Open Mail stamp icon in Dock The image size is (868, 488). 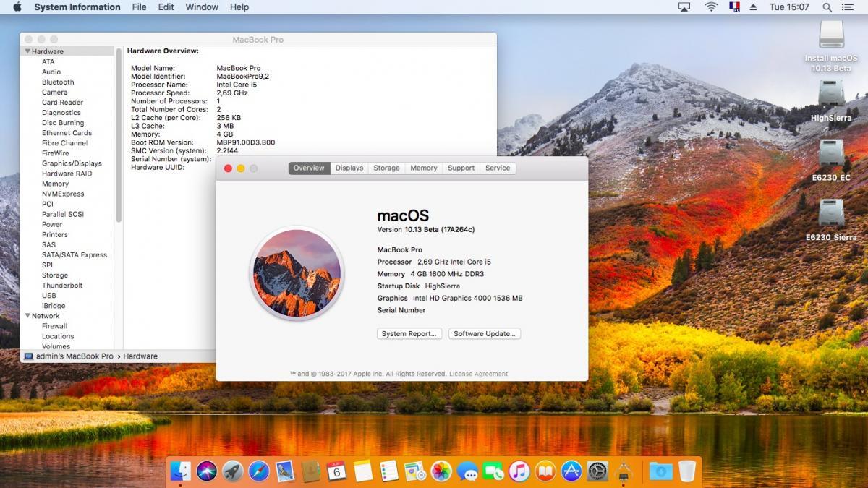coord(285,471)
